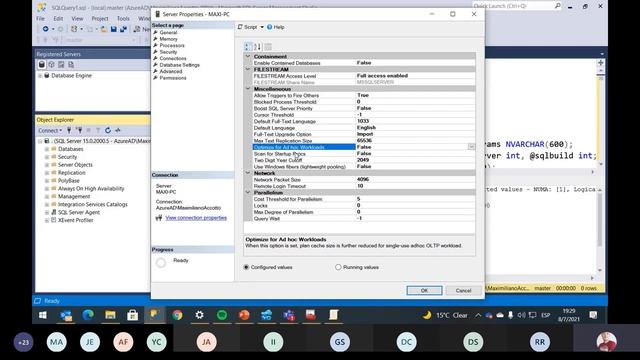Open Google Chrome from taskbar
Viewport: 640px width, 360px height.
click(177, 315)
